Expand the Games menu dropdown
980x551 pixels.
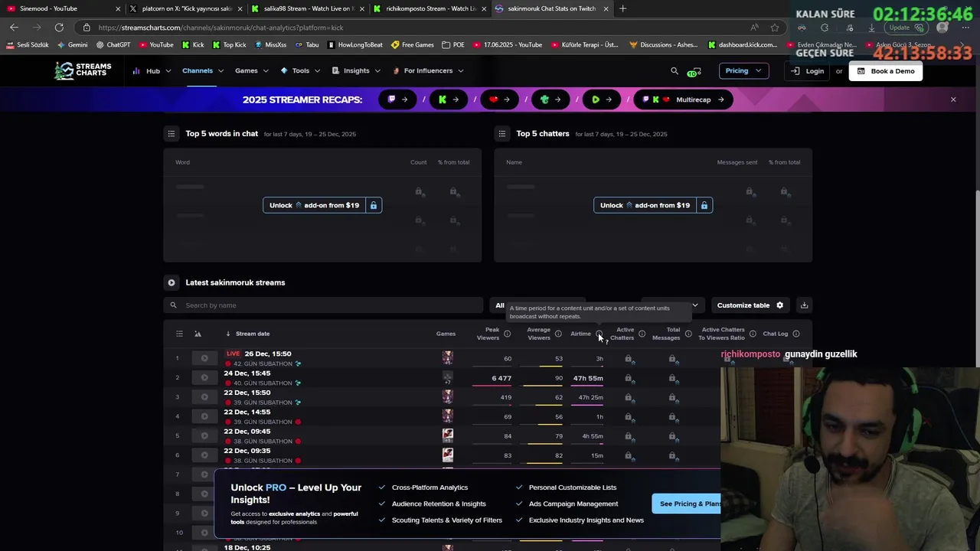[x=252, y=70]
